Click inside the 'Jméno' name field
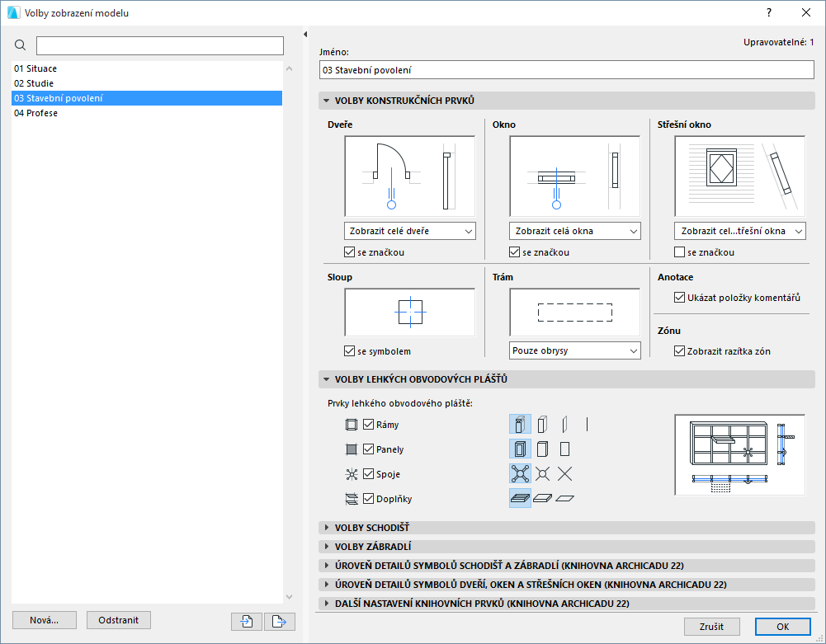The image size is (826, 644). tap(566, 70)
